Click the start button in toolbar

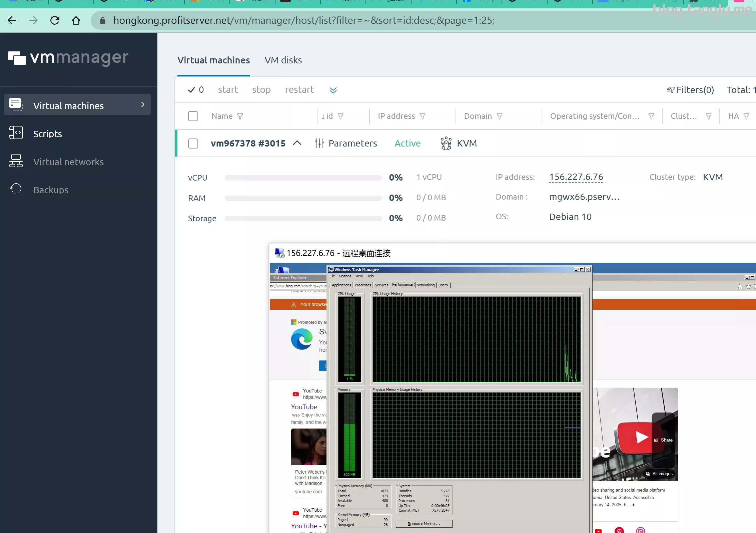click(x=228, y=89)
